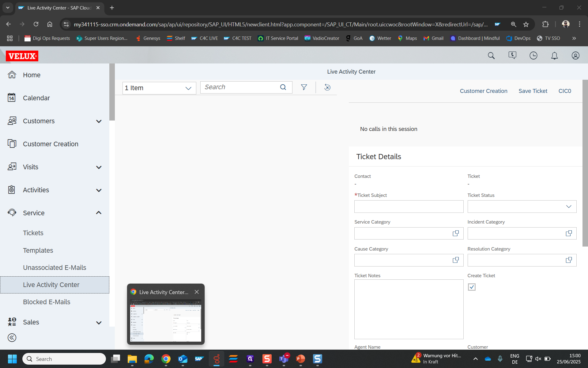Open File Explorer from the taskbar
The width and height of the screenshot is (588, 368).
tap(132, 359)
